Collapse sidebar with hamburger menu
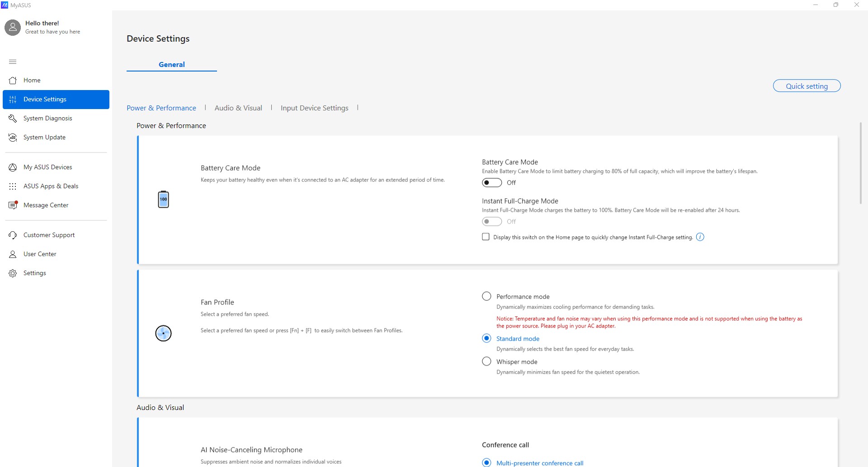 pyautogui.click(x=13, y=62)
